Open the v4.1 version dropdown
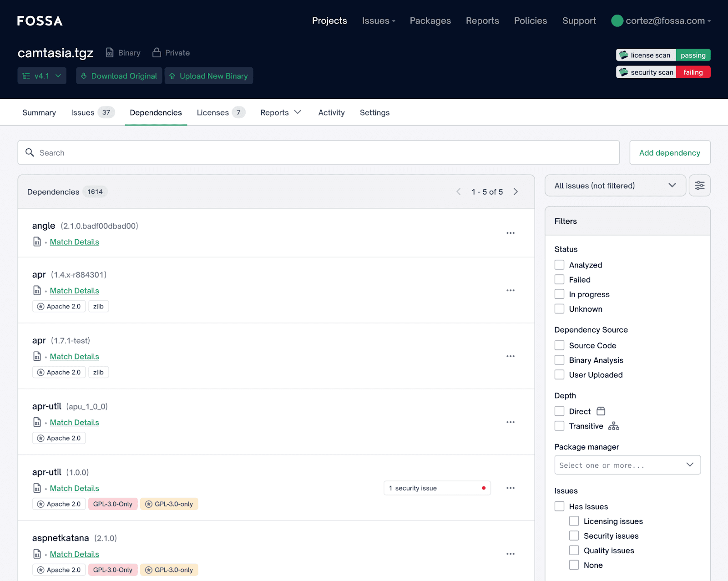728x581 pixels. pos(42,76)
